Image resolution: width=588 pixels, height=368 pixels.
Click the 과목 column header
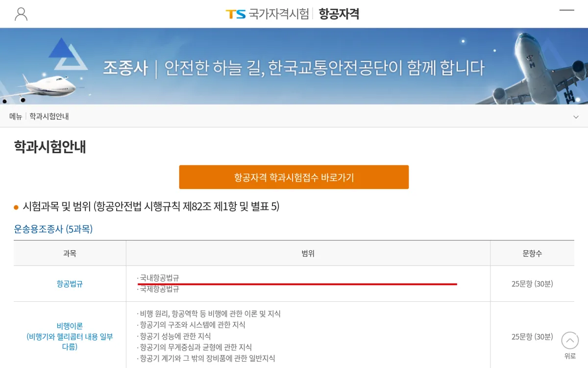[x=70, y=253]
